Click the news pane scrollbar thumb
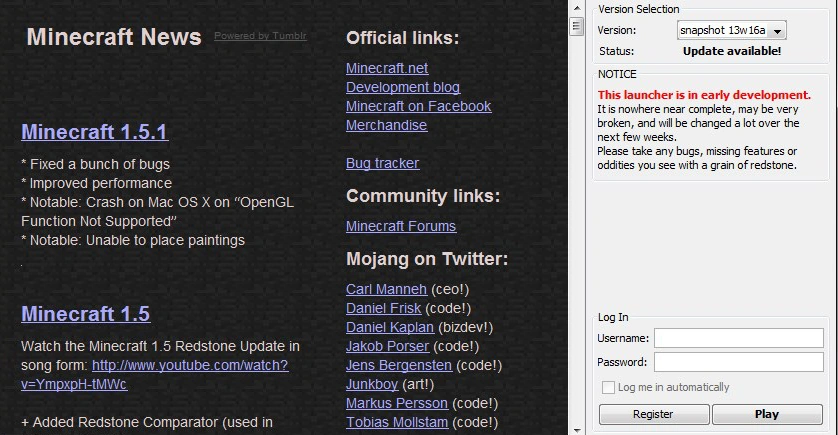838x435 pixels. coord(577,26)
